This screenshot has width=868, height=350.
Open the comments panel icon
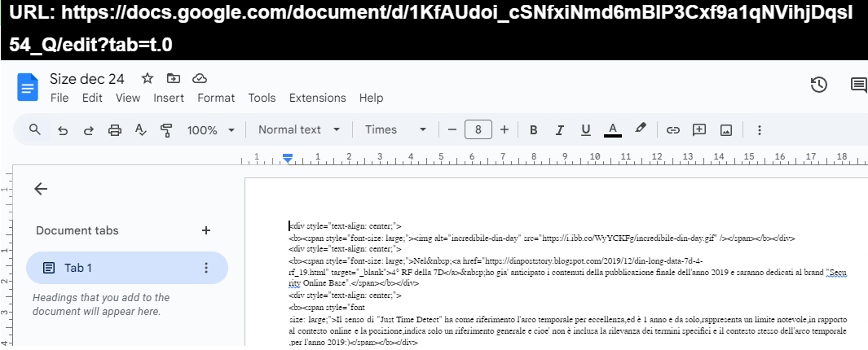(x=858, y=85)
